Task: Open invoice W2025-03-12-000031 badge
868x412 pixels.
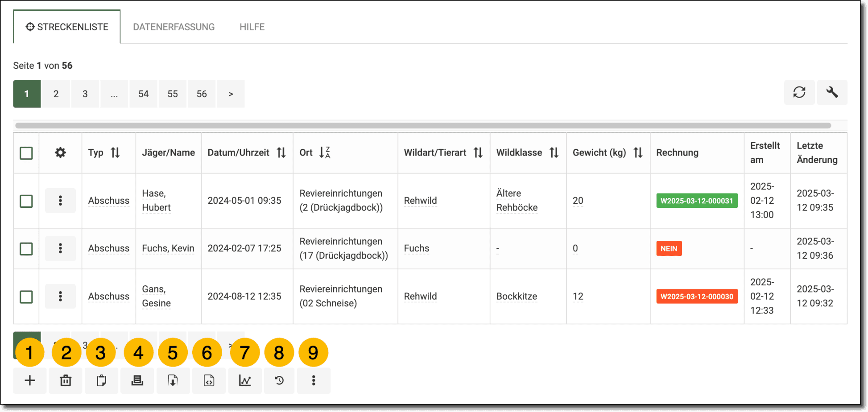Action: pyautogui.click(x=697, y=201)
